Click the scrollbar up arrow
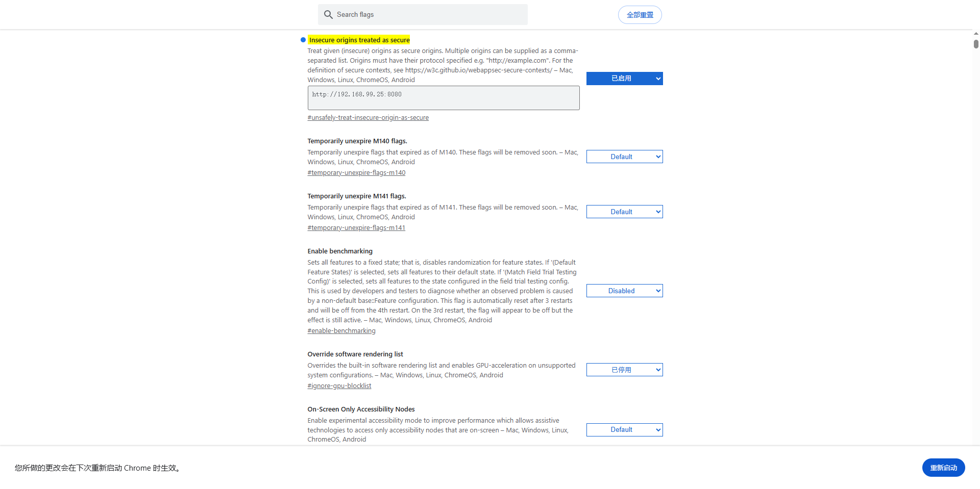The image size is (980, 489). [976, 34]
